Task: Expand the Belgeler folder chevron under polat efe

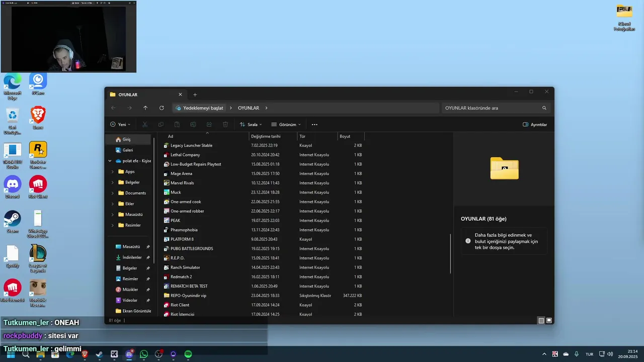Action: 113,183
